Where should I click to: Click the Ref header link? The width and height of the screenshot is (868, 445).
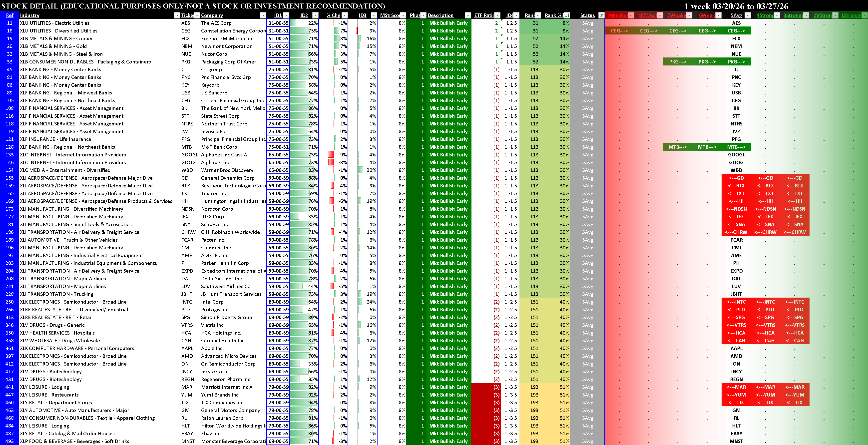point(9,15)
